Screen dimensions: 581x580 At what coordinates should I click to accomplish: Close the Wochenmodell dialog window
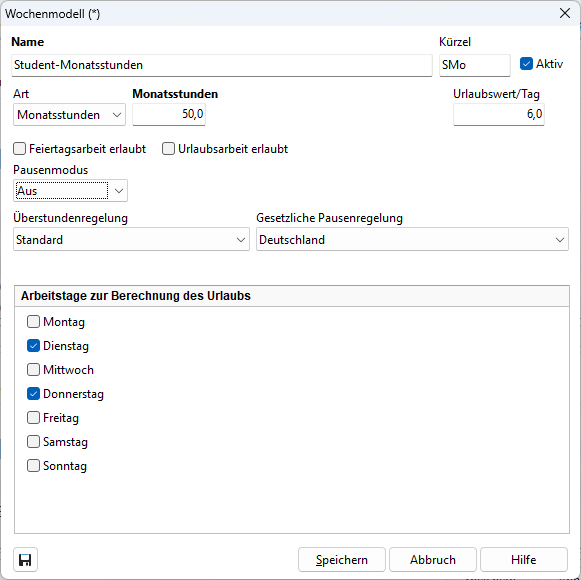pos(565,13)
